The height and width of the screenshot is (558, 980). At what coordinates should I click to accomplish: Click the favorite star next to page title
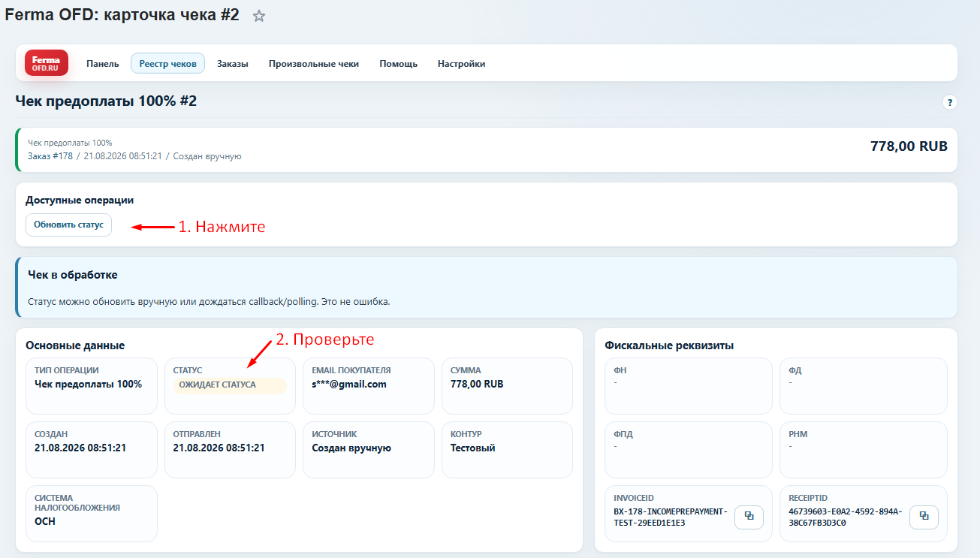click(x=259, y=16)
